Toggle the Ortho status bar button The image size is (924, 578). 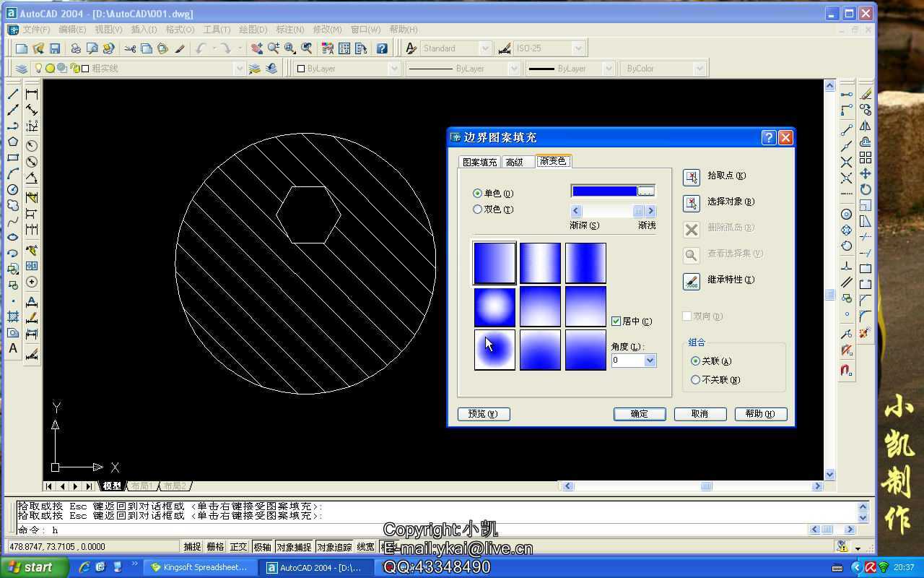[x=238, y=547]
